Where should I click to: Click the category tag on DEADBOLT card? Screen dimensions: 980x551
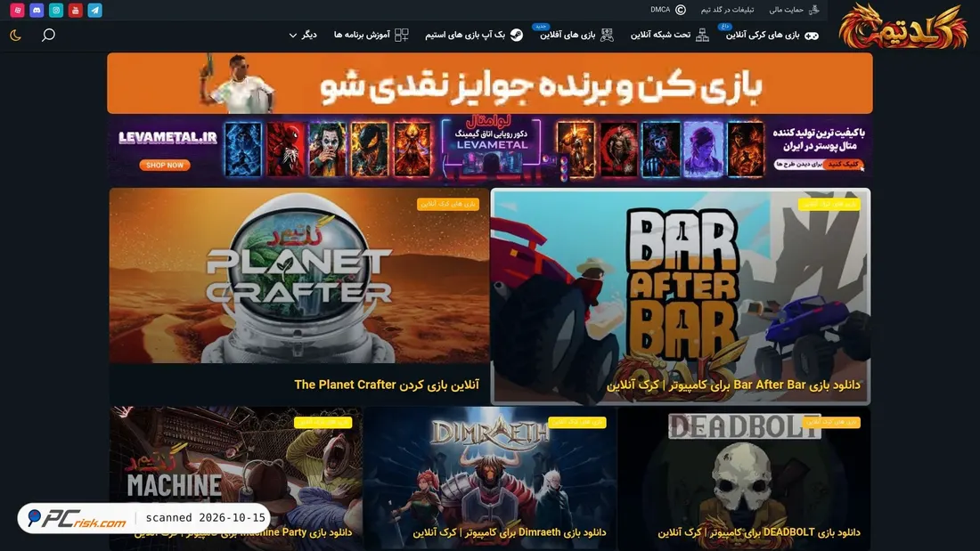831,422
